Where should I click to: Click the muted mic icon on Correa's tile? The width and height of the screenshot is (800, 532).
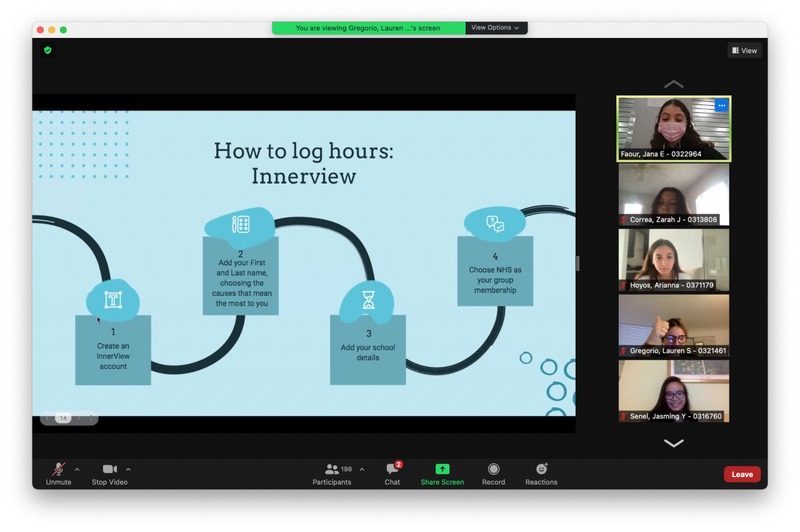click(x=624, y=220)
